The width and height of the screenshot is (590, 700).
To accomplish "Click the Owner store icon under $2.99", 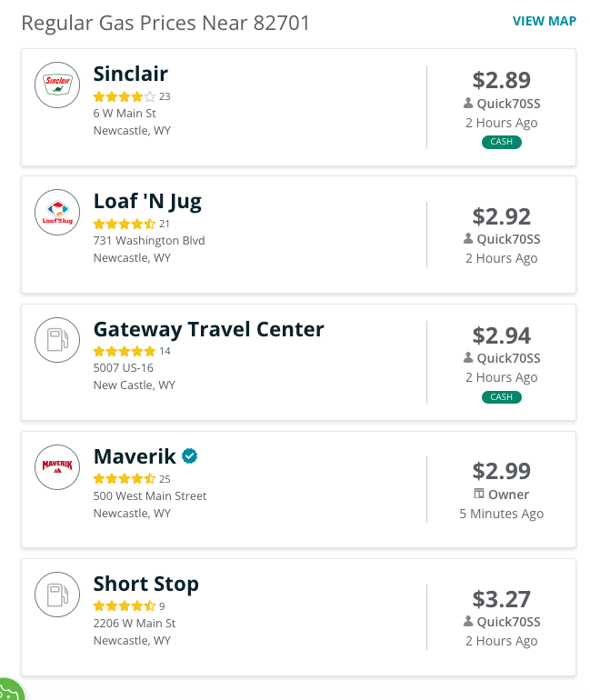I will (x=479, y=494).
